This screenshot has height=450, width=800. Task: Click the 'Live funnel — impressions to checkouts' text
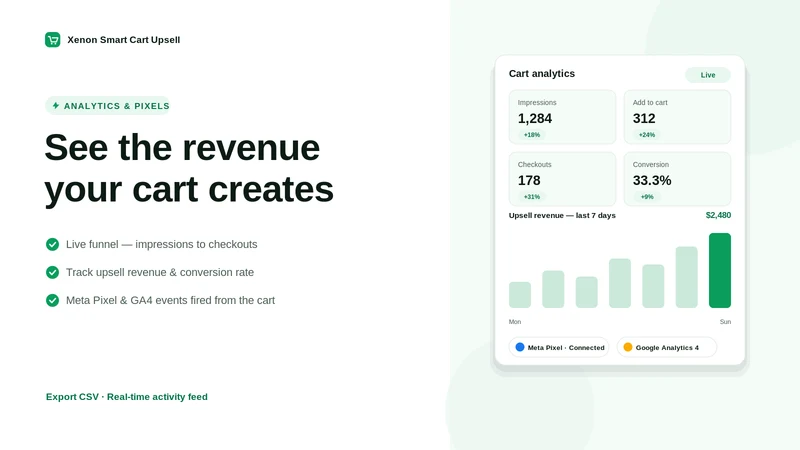coord(162,244)
